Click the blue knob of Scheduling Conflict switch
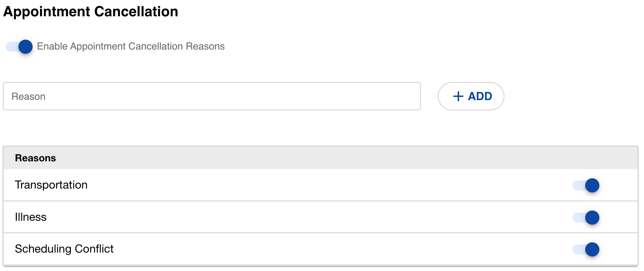The height and width of the screenshot is (271, 644). click(592, 249)
